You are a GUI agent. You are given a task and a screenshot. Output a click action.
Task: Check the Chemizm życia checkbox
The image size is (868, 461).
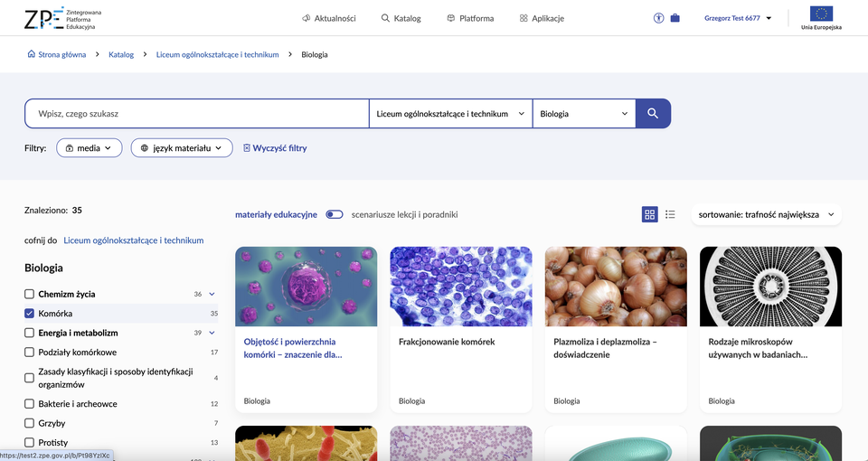pos(30,294)
